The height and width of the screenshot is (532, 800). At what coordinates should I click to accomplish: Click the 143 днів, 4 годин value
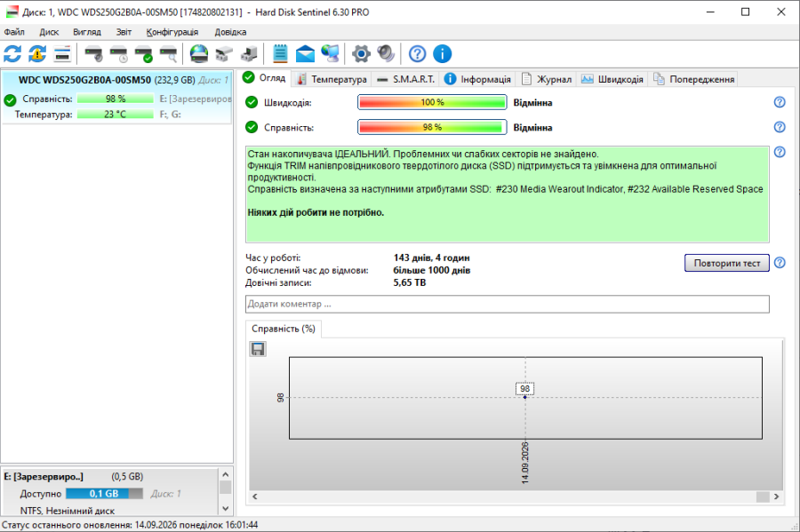[432, 258]
